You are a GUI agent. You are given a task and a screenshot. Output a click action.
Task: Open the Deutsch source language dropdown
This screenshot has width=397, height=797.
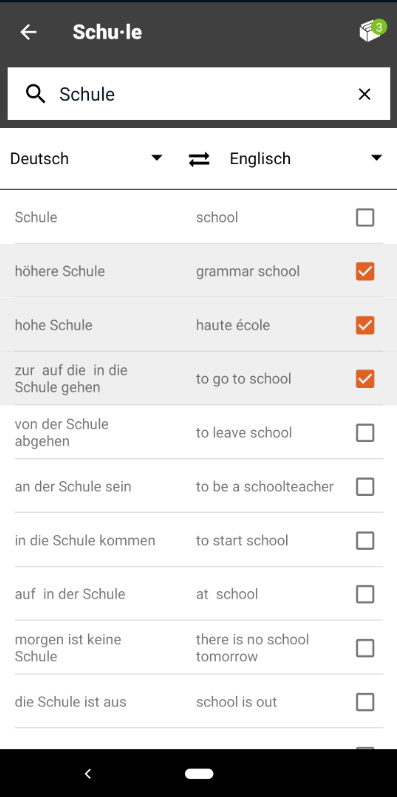coord(86,159)
